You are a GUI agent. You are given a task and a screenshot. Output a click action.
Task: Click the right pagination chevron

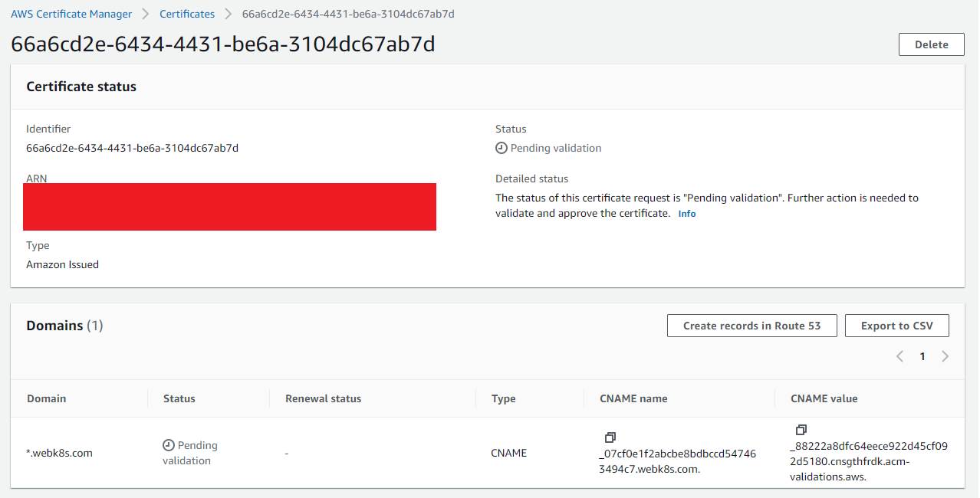(945, 355)
